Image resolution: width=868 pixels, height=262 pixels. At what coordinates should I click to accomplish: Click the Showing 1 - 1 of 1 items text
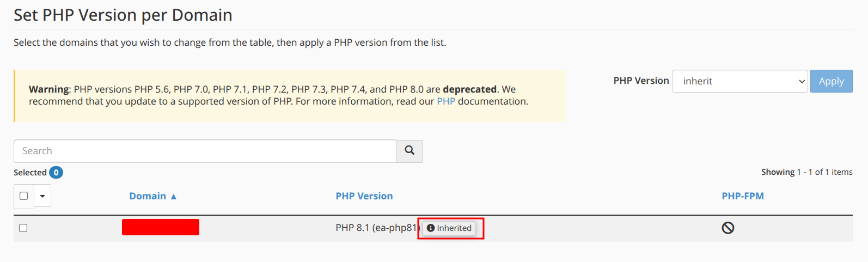[x=806, y=172]
